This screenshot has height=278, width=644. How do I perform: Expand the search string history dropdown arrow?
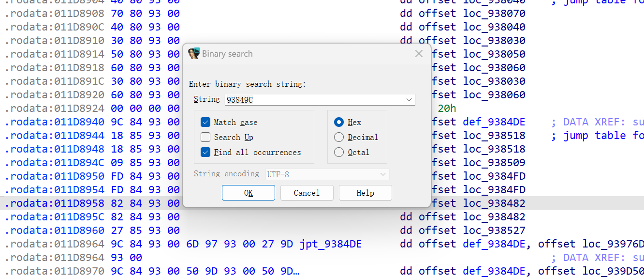[x=410, y=100]
